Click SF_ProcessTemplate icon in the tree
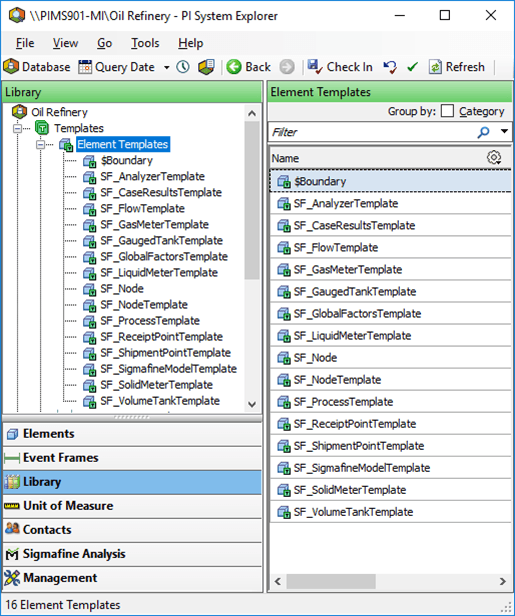The width and height of the screenshot is (515, 616). [89, 321]
